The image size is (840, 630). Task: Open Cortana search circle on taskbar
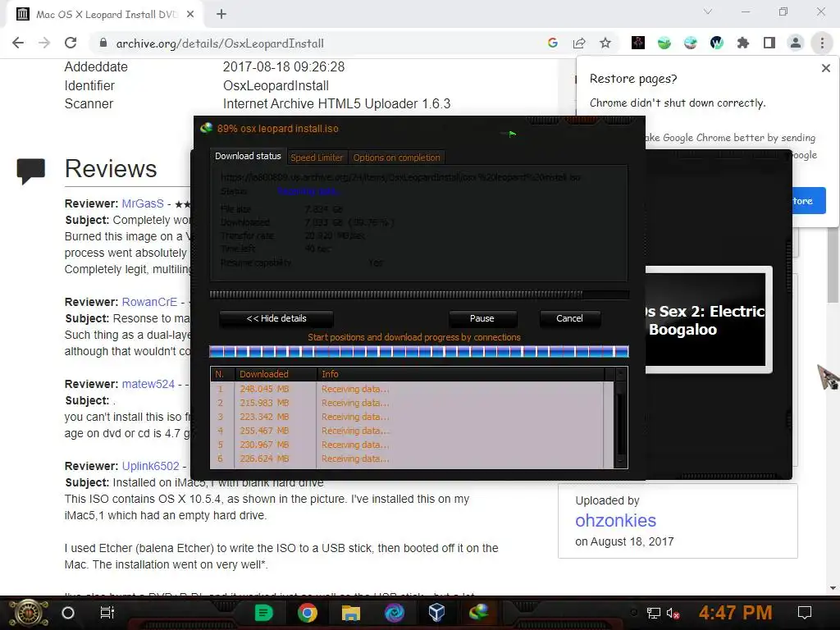tap(68, 613)
